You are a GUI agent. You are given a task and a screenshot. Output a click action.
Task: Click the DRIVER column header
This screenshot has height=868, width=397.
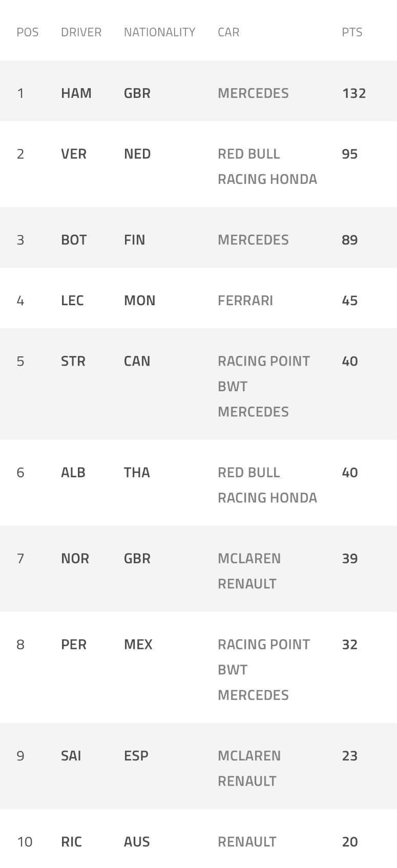click(x=81, y=32)
